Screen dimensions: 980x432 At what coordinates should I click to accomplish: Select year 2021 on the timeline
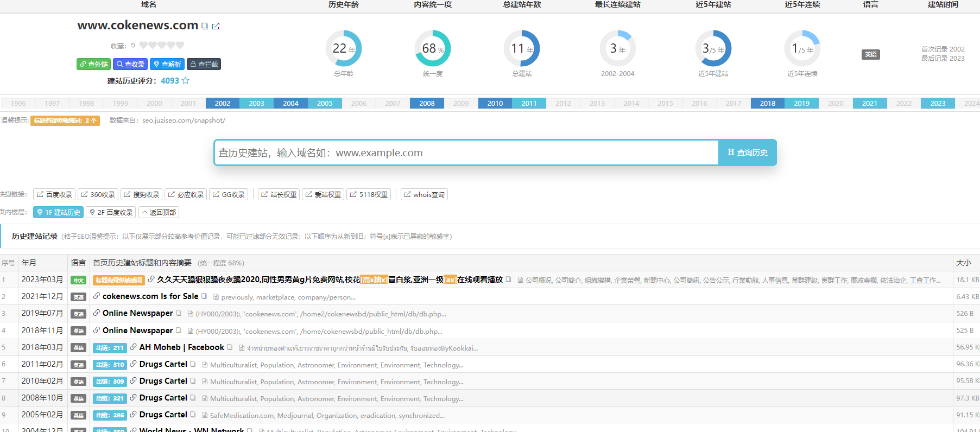tap(870, 103)
